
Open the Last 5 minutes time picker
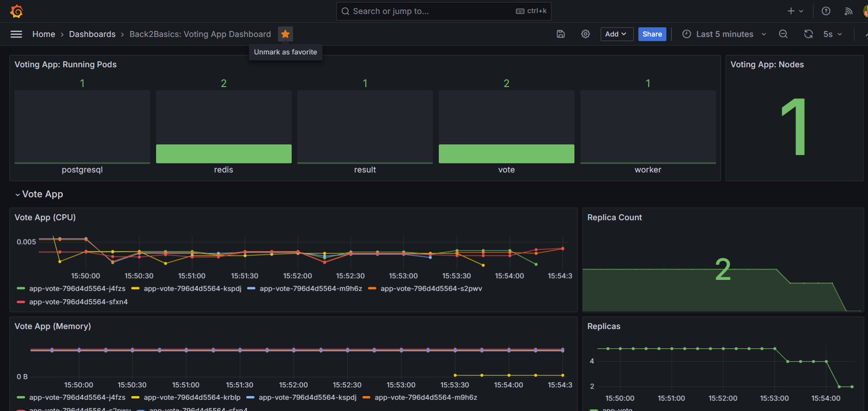coord(723,34)
